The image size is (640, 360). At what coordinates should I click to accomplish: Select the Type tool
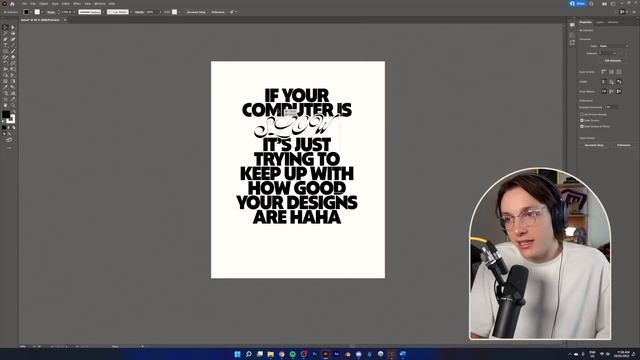pos(5,45)
